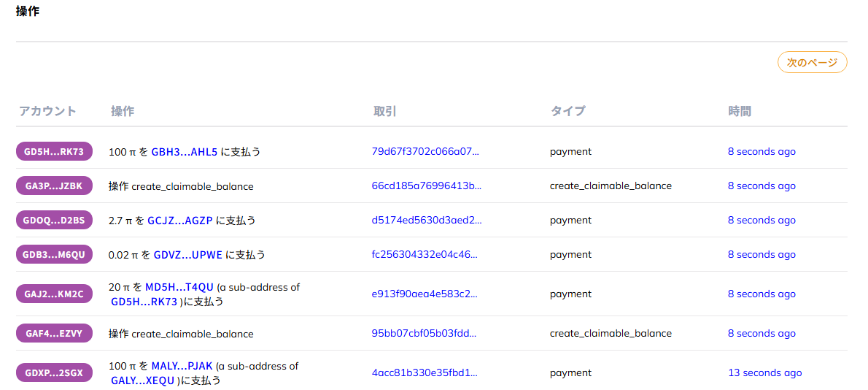Click the 13 seconds ago timestamp

[764, 373]
